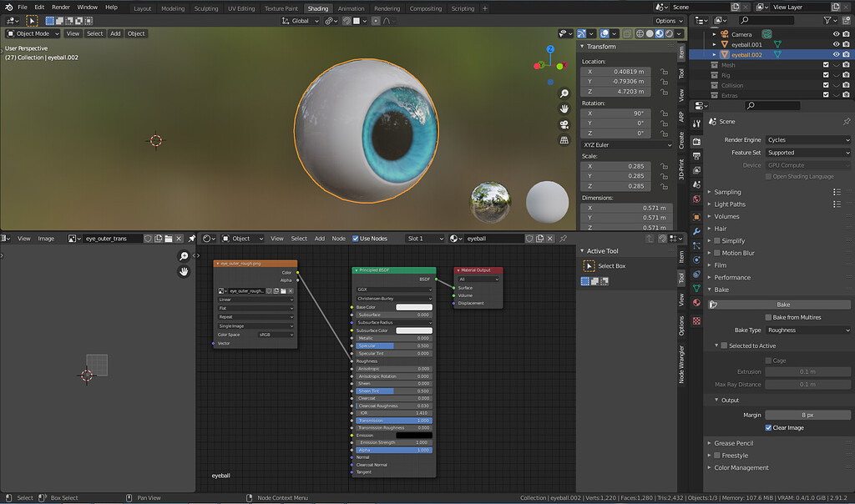Open the Material Properties sphere icon

pos(696,304)
